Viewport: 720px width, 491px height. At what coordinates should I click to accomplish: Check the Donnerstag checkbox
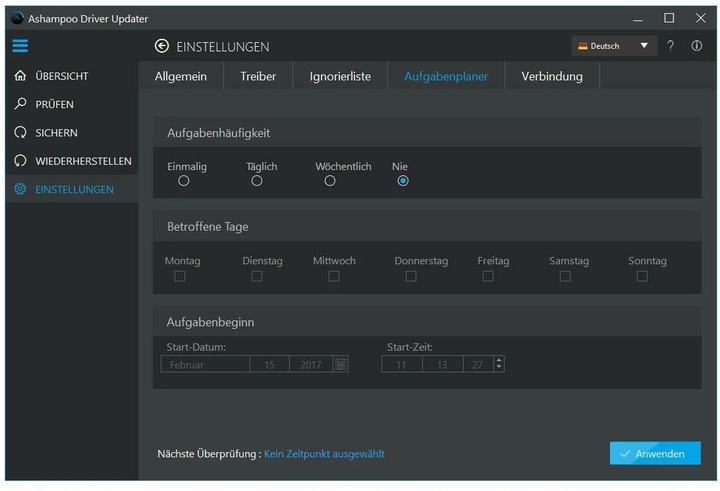(411, 276)
